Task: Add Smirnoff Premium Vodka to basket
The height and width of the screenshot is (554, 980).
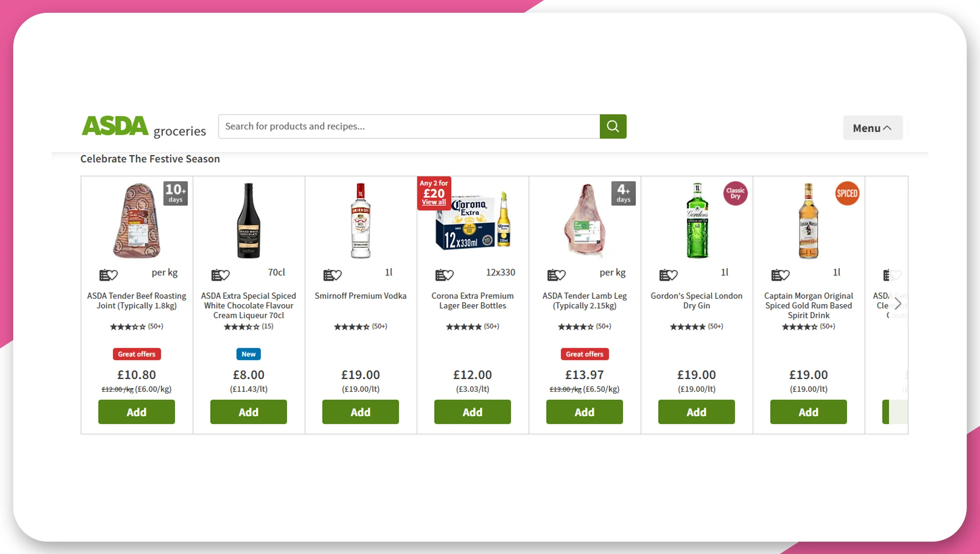Action: coord(361,412)
